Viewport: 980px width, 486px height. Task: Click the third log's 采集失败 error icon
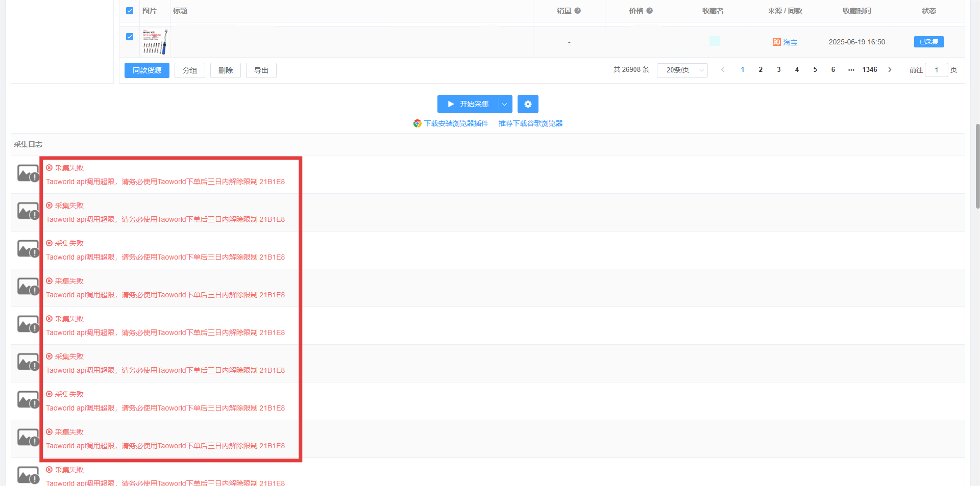[50, 243]
